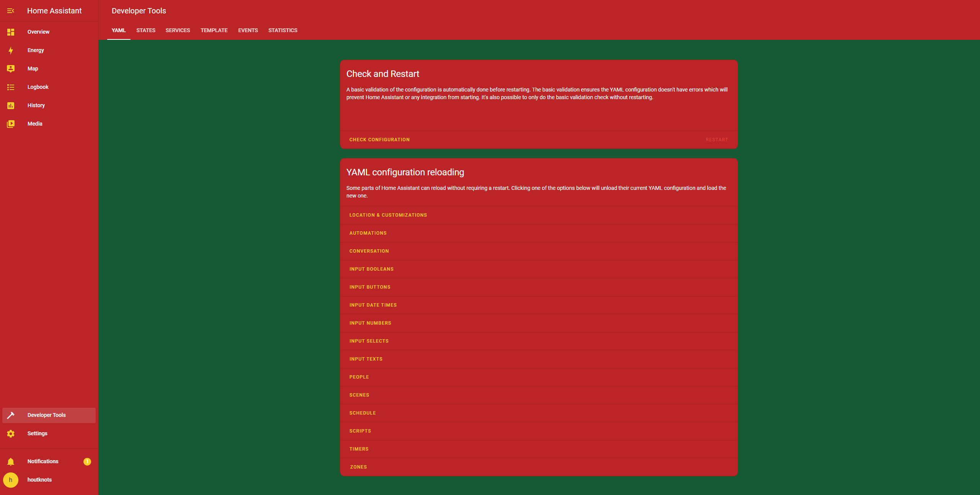Open the History chart icon
Image resolution: width=980 pixels, height=495 pixels.
(x=11, y=106)
